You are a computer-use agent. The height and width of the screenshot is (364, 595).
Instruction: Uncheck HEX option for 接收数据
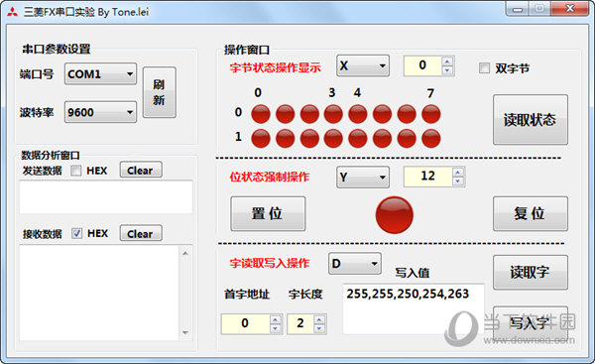pos(76,233)
